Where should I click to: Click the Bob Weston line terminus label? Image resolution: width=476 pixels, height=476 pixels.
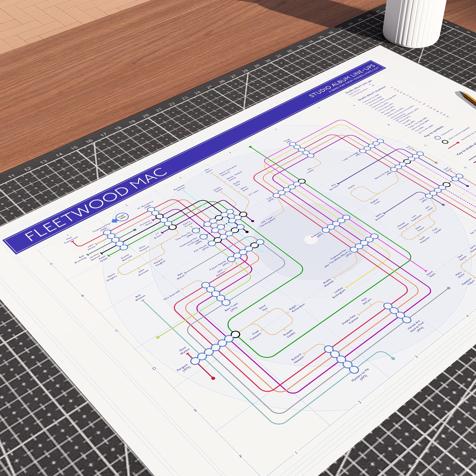[x=140, y=298]
